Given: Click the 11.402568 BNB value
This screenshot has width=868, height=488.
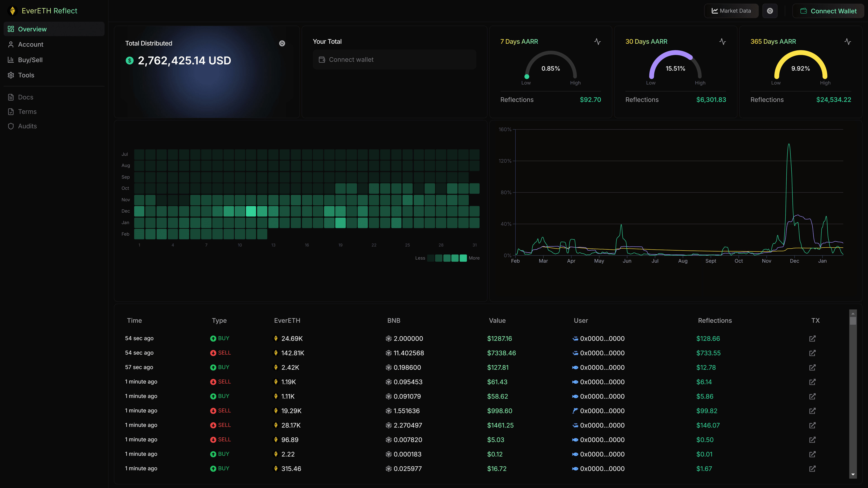Looking at the screenshot, I should (x=409, y=353).
